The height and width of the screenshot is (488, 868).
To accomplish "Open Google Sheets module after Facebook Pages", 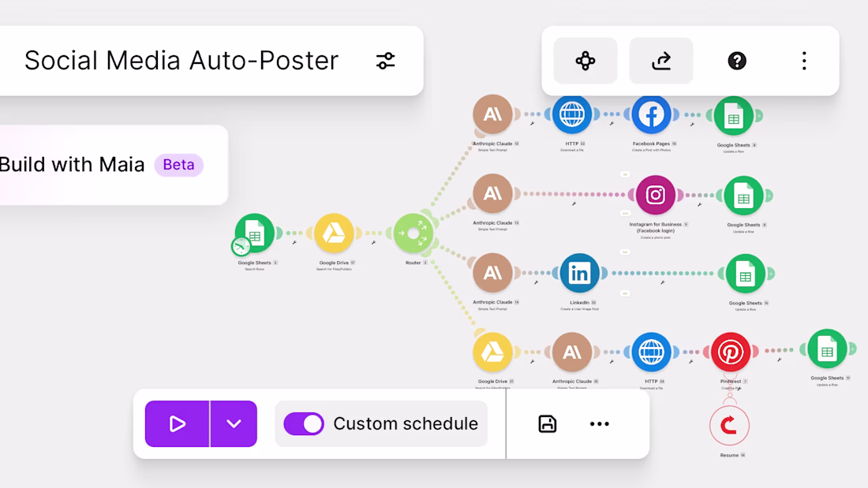I will 734,116.
